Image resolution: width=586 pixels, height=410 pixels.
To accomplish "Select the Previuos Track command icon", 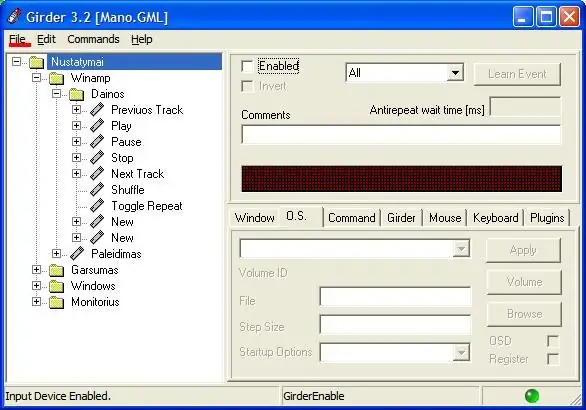I will click(x=97, y=110).
